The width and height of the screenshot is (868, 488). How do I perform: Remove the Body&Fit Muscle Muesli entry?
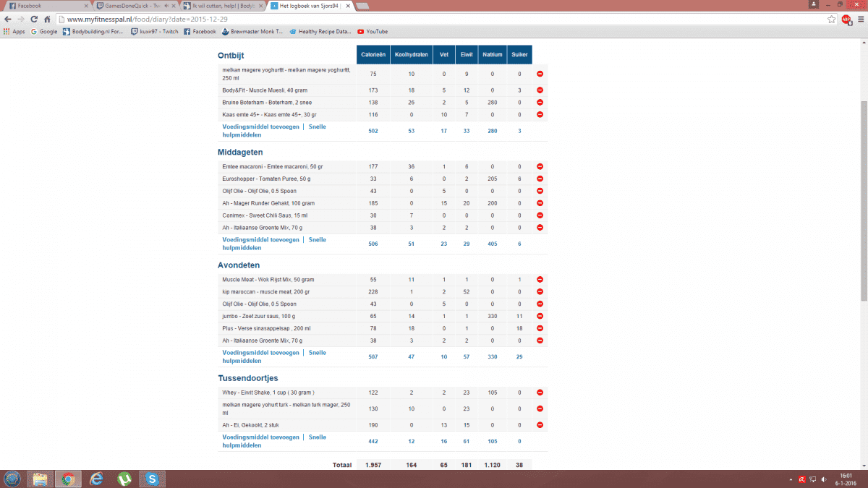click(540, 90)
